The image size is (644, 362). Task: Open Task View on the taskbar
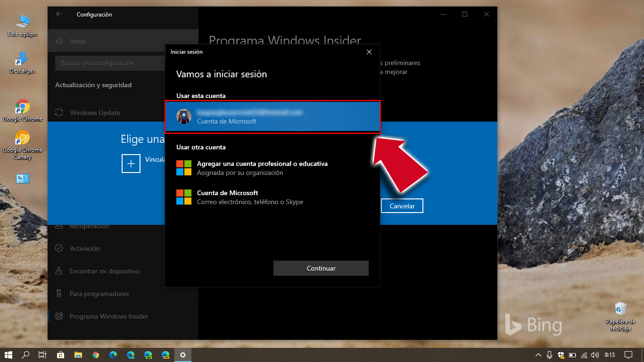[x=42, y=354]
